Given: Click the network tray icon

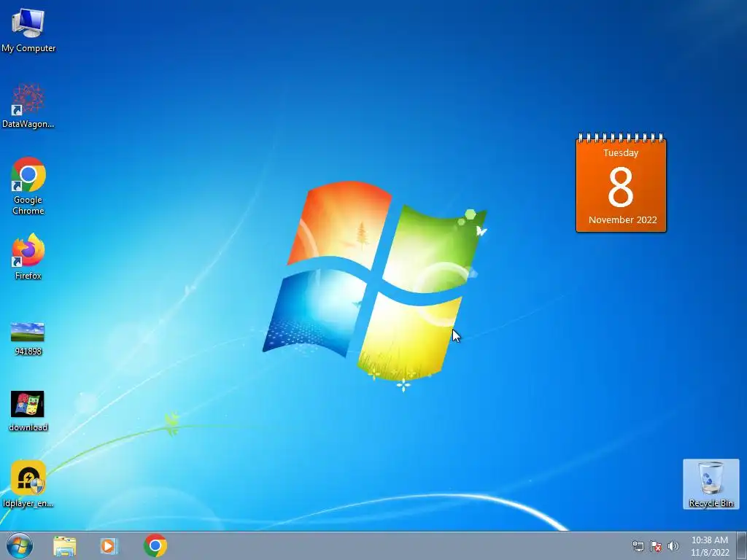Looking at the screenshot, I should point(638,546).
